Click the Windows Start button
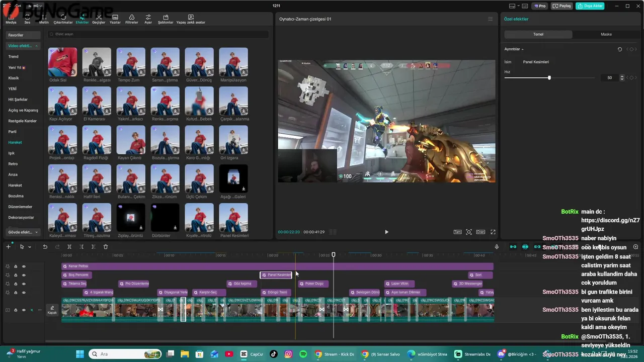 point(80,354)
